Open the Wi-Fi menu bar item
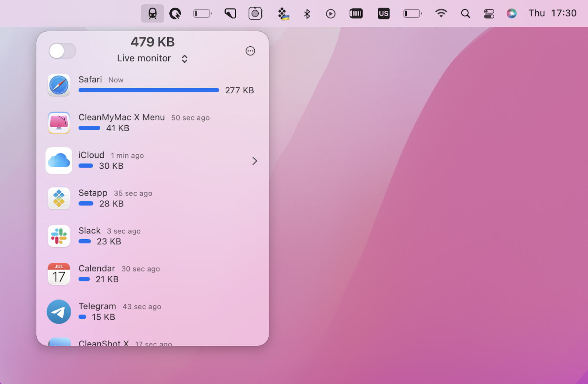The width and height of the screenshot is (588, 384). pyautogui.click(x=441, y=14)
